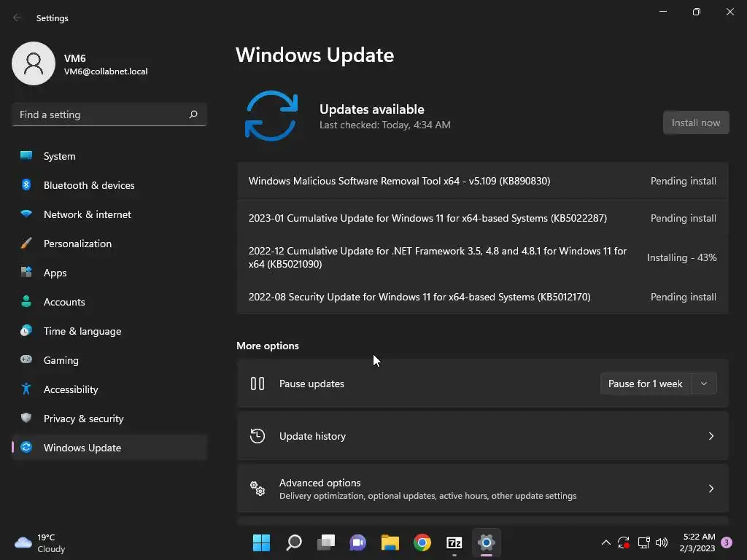Image resolution: width=747 pixels, height=560 pixels.
Task: Click the Update history clock icon
Action: point(258,436)
